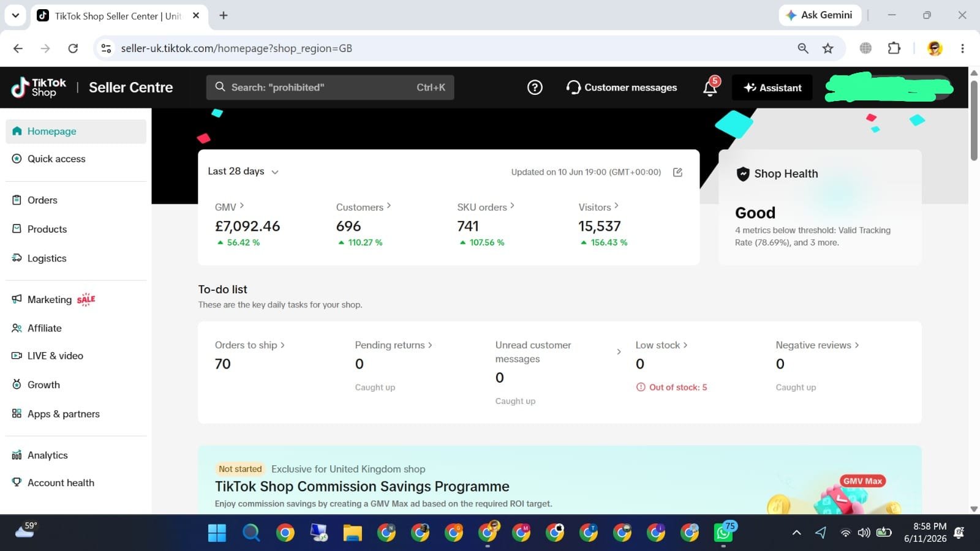Image resolution: width=980 pixels, height=551 pixels.
Task: Open the Visitors metric details
Action: (x=598, y=207)
